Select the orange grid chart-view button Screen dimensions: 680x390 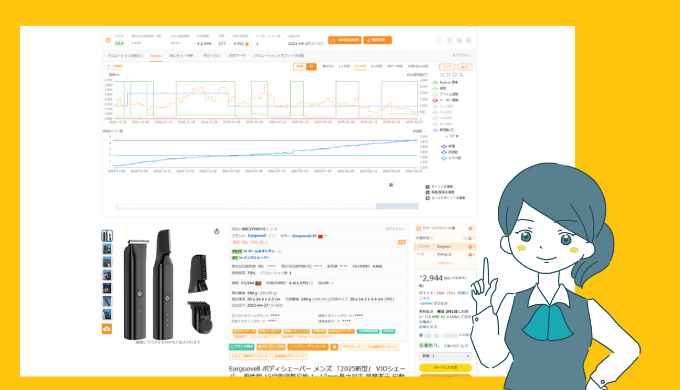(x=311, y=66)
